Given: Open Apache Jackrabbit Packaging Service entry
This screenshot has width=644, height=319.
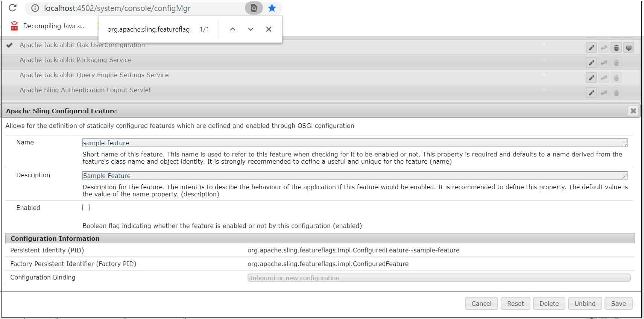Looking at the screenshot, I should [x=76, y=60].
